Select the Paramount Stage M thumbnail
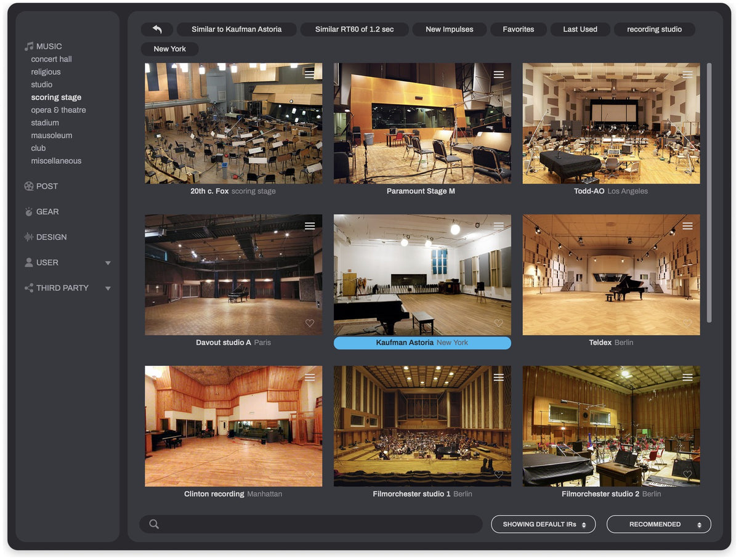The height and width of the screenshot is (560, 739). point(422,123)
